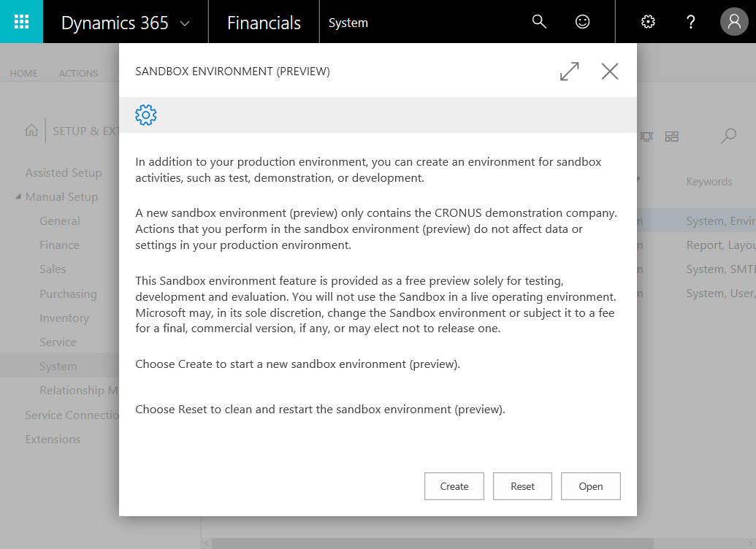Viewport: 756px width, 549px height.
Task: Click the blue gear icon in dialog
Action: 146,115
